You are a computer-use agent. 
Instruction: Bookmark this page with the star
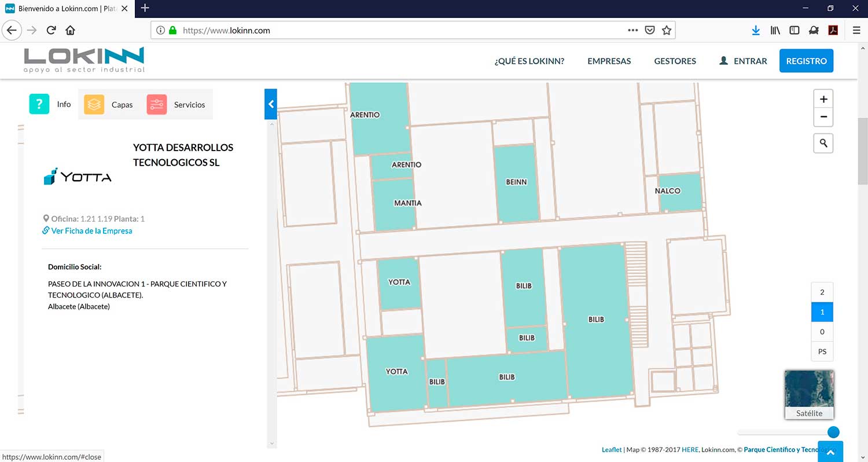pyautogui.click(x=667, y=30)
